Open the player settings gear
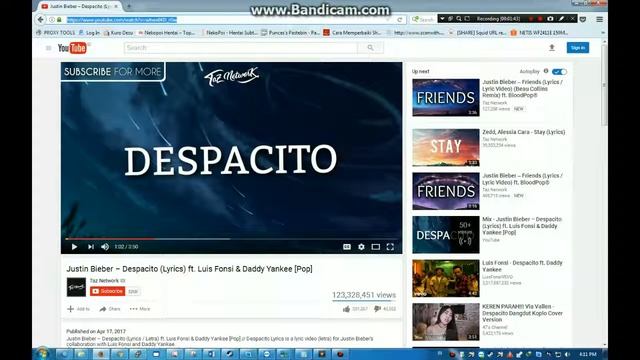640x360 pixels. click(361, 247)
